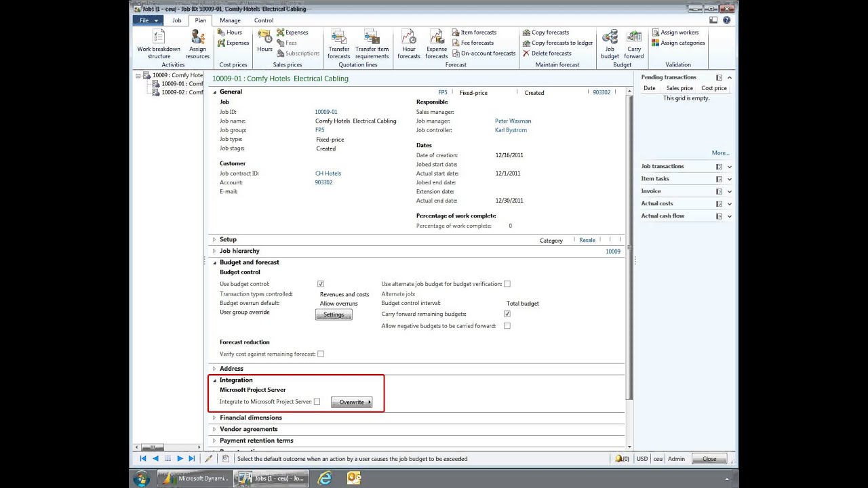Expand the Job hierarchy section
Image resolution: width=868 pixels, height=488 pixels.
tap(214, 251)
